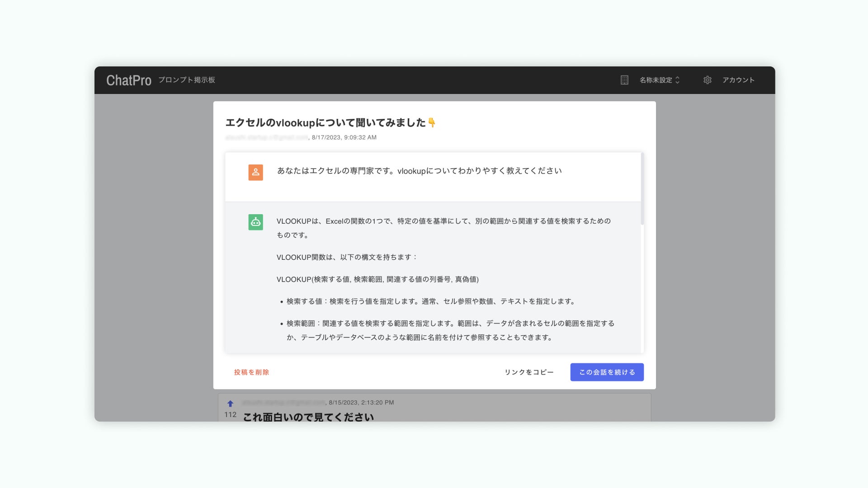868x488 pixels.
Task: Click the pointing-down emoji in title
Action: [x=432, y=122]
